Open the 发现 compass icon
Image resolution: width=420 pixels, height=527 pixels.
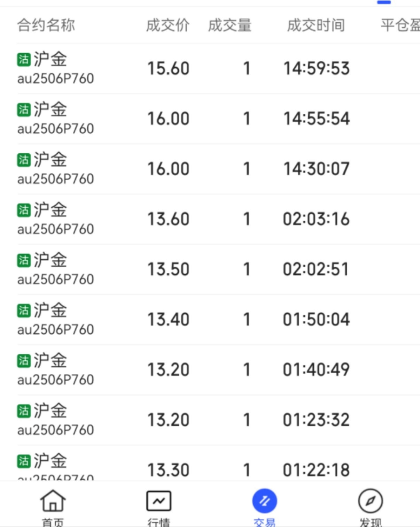point(371,501)
